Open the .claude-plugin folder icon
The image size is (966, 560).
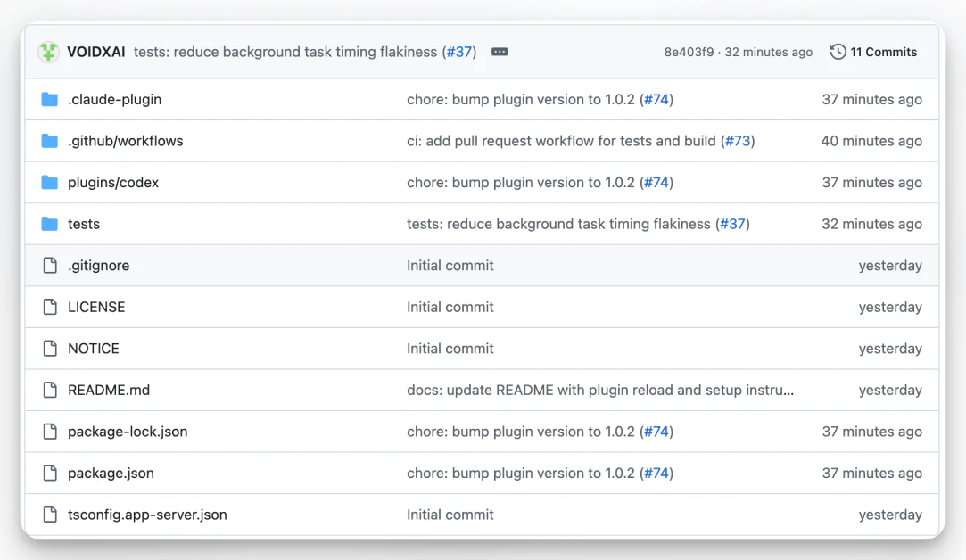click(50, 99)
